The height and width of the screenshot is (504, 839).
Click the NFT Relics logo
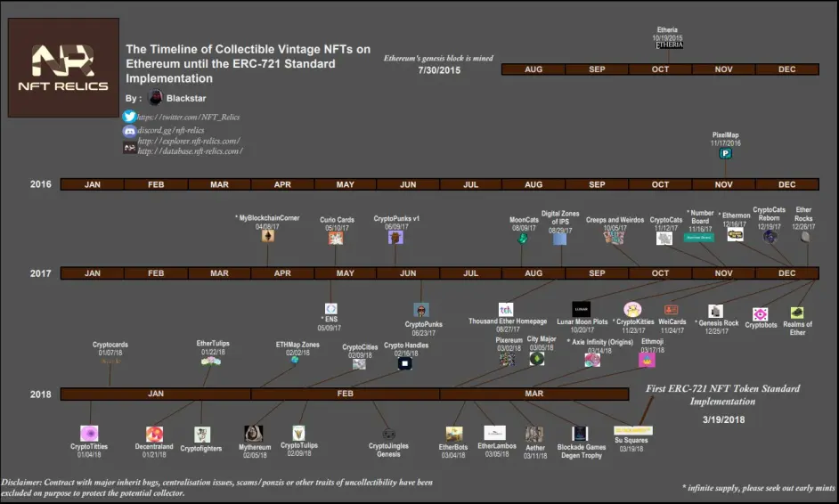[x=63, y=68]
